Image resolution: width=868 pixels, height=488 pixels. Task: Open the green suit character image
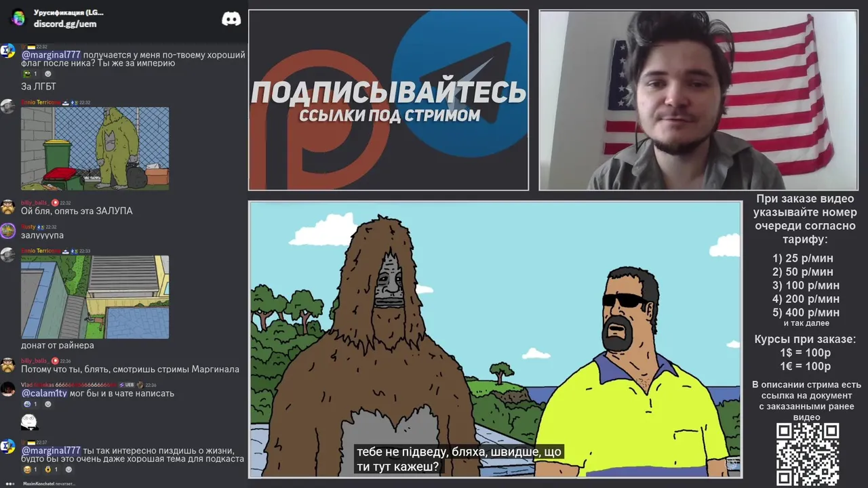[x=95, y=148]
